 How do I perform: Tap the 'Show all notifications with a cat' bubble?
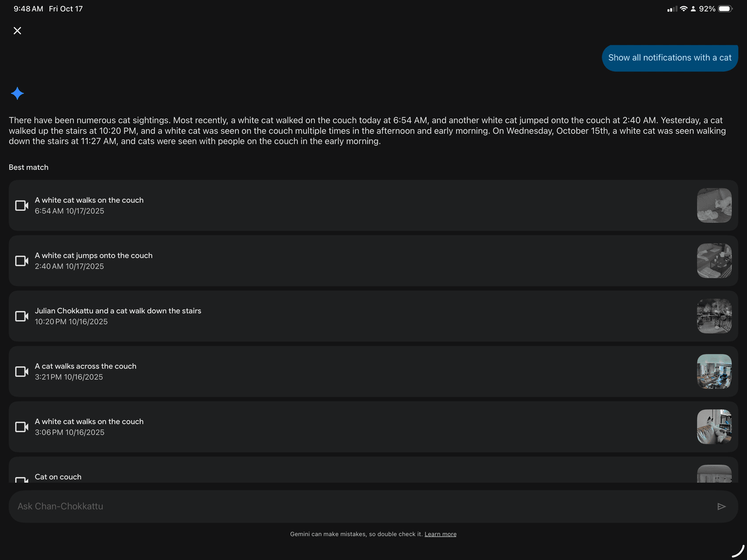(x=669, y=58)
